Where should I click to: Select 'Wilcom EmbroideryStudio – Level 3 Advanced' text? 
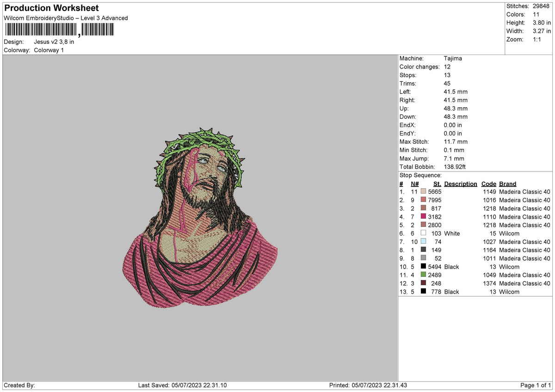(66, 18)
